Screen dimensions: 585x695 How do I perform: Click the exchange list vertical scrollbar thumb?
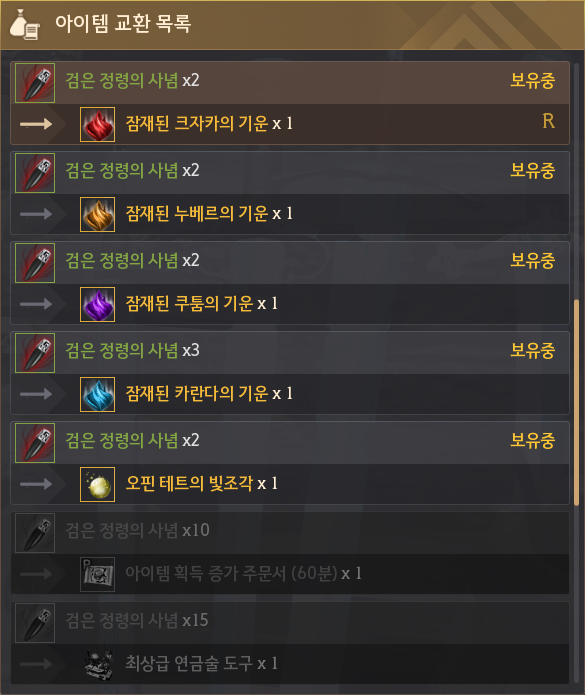576,402
